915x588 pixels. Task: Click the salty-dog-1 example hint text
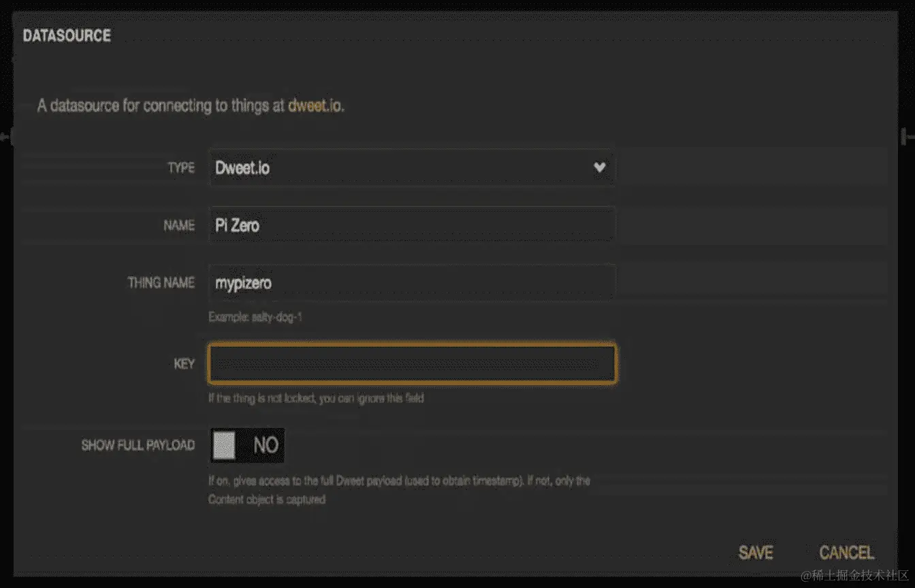(x=255, y=317)
